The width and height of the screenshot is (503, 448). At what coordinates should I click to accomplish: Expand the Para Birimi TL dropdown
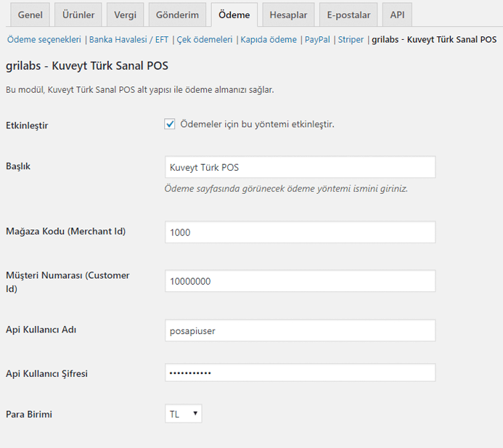click(x=184, y=414)
